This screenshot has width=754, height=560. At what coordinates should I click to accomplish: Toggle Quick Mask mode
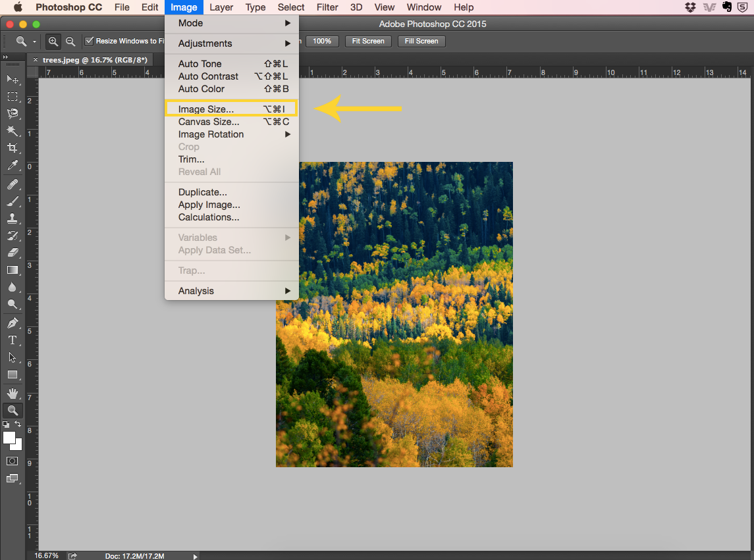[x=13, y=461]
